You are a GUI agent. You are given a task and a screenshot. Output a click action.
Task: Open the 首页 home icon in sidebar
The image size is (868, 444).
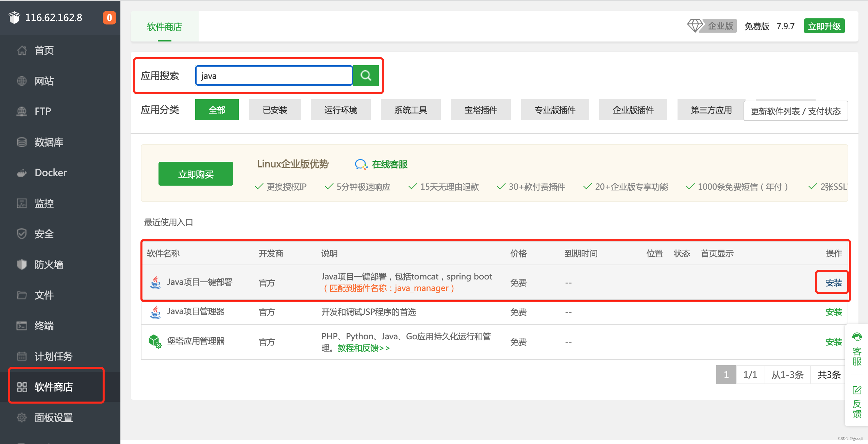[x=22, y=50]
